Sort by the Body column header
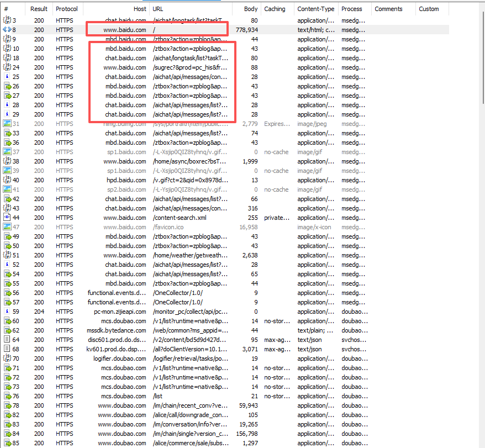485x448 pixels. point(246,9)
